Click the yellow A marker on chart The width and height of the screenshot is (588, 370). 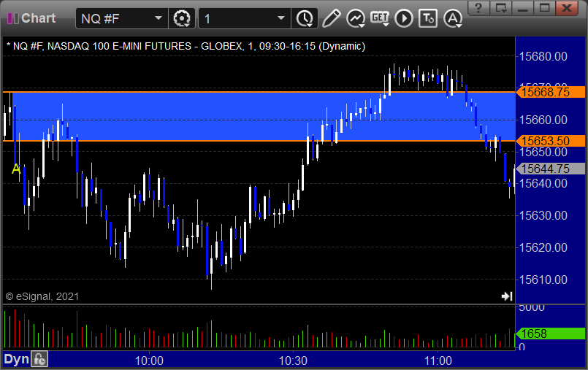16,169
